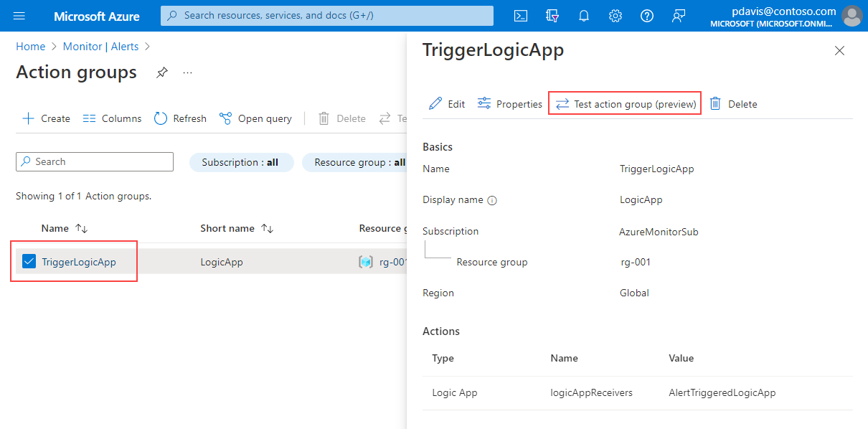Open the TriggerLogicApp name link

(x=79, y=262)
